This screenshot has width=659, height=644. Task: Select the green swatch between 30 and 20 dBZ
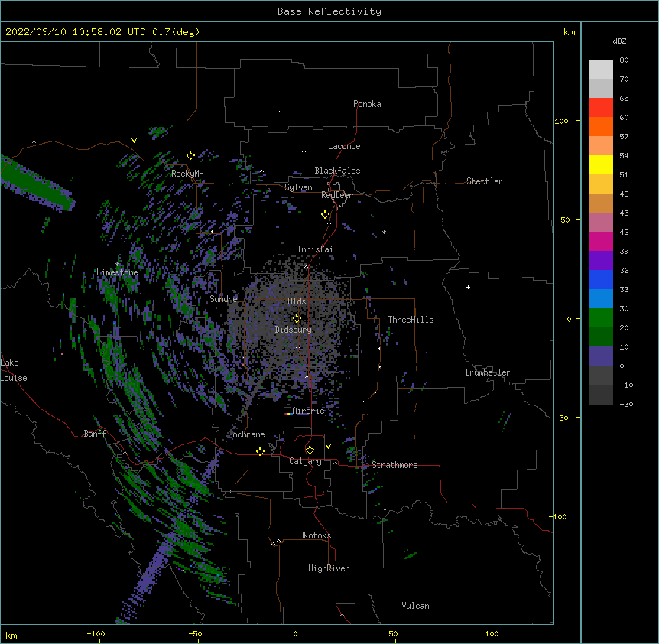(x=601, y=318)
